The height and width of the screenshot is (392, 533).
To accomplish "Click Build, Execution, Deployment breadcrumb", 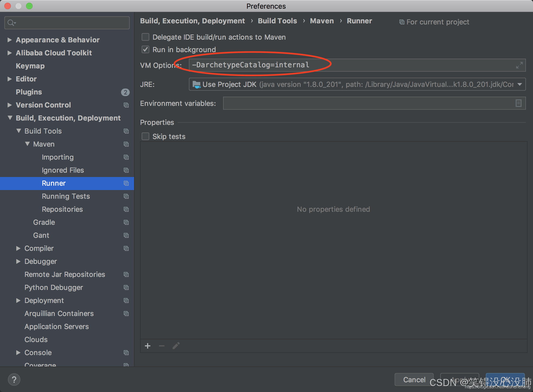I will coord(192,21).
